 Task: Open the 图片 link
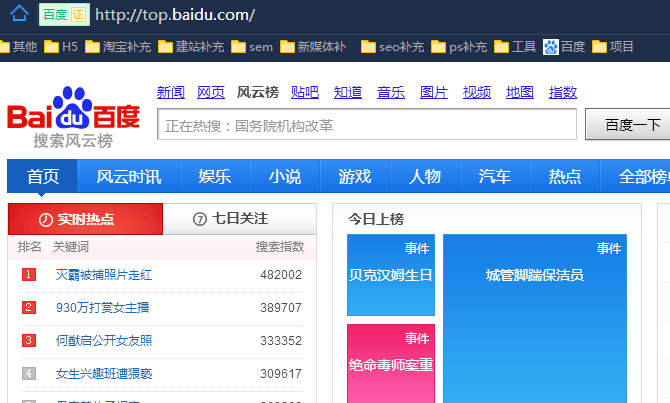(x=434, y=92)
